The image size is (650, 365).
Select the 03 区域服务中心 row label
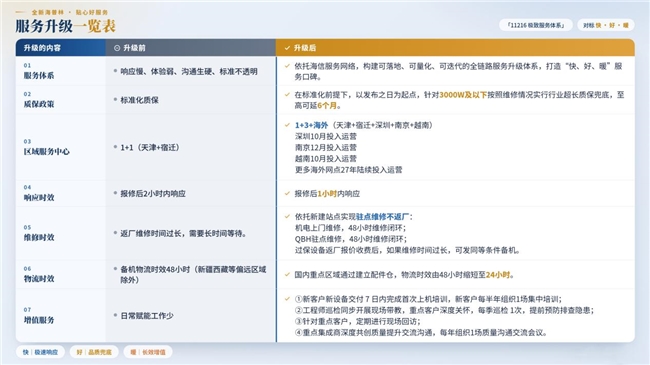46,147
